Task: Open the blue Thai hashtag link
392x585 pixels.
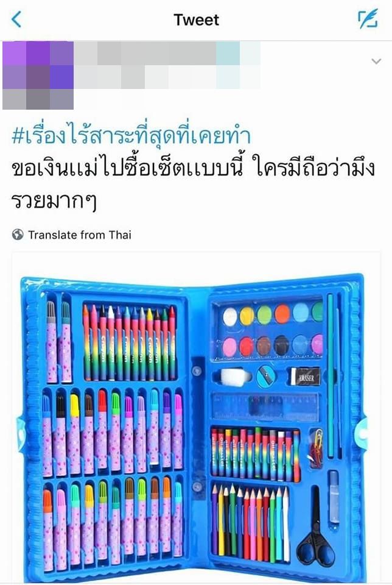Action: click(131, 136)
